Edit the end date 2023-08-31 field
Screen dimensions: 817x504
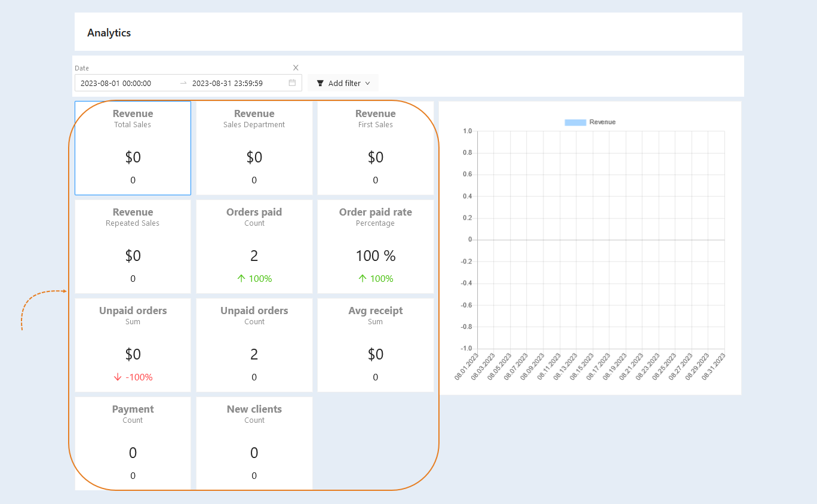(x=228, y=83)
